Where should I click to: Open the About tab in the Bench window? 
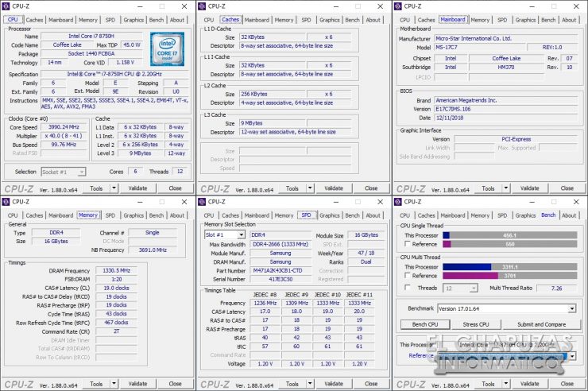pos(569,215)
